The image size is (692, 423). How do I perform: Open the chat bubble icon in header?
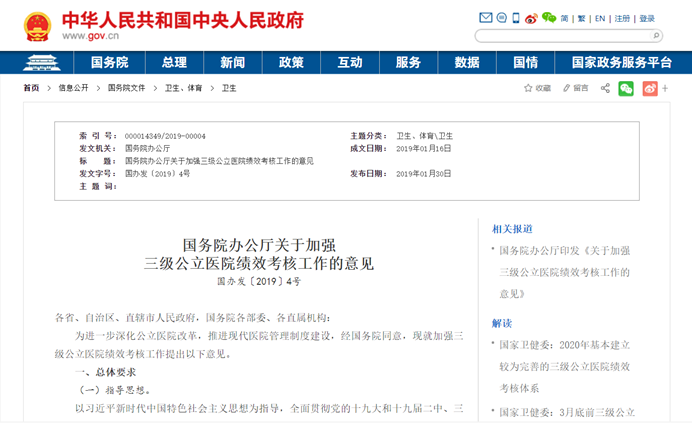point(501,18)
